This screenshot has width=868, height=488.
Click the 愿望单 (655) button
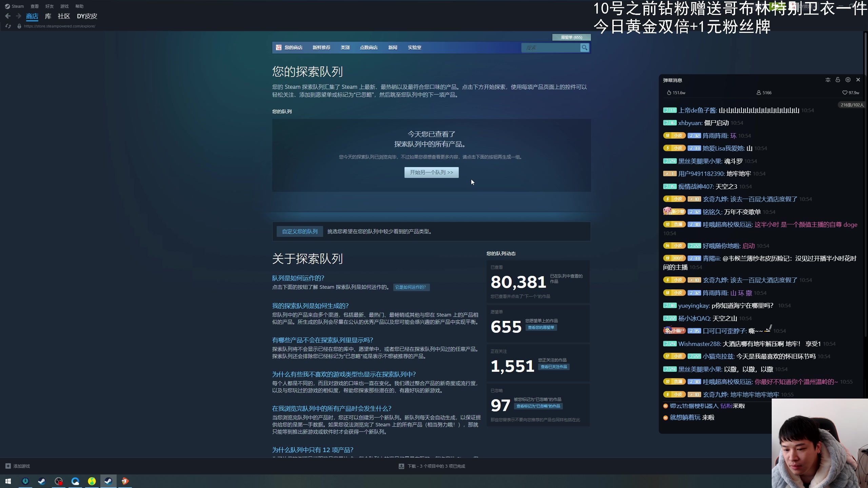point(571,37)
